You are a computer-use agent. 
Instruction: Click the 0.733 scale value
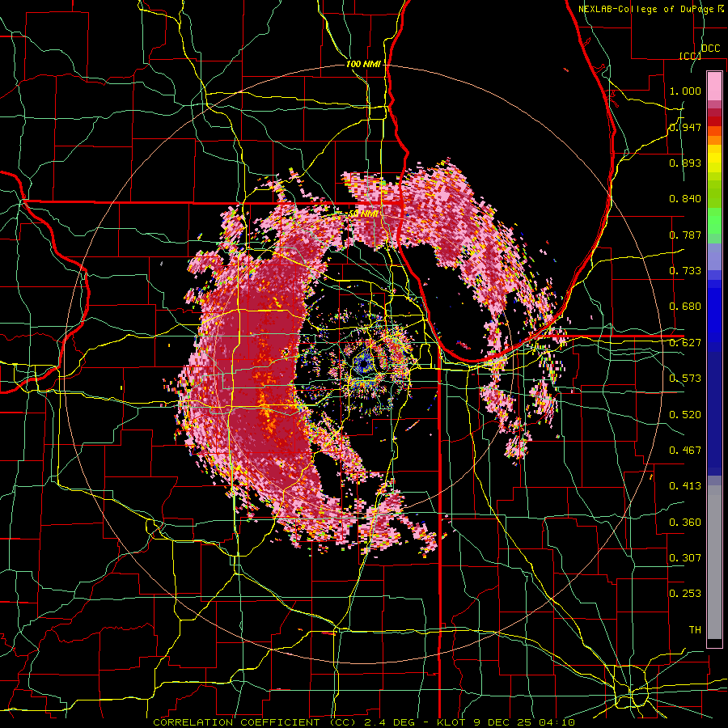(x=685, y=271)
